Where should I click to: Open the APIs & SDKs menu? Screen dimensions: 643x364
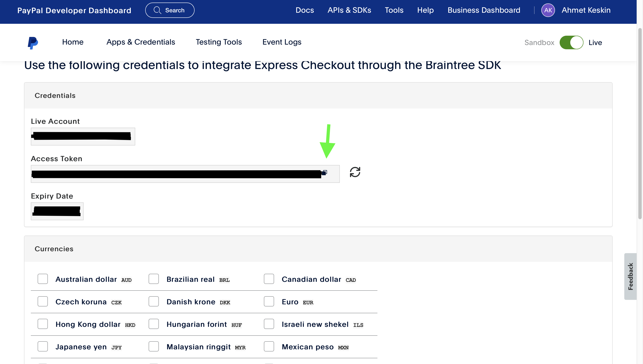click(349, 10)
